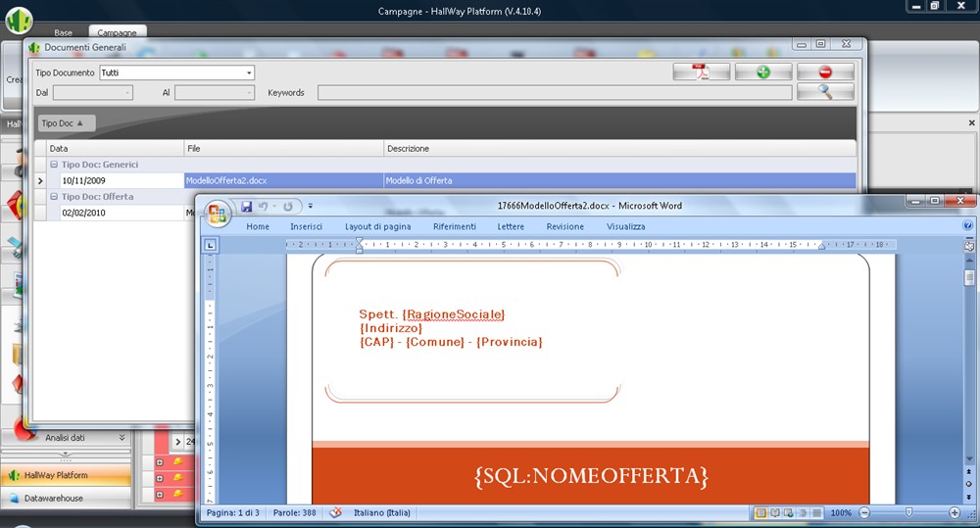This screenshot has height=528, width=980.
Task: Click the next page double-arrow in Word
Action: 969,497
